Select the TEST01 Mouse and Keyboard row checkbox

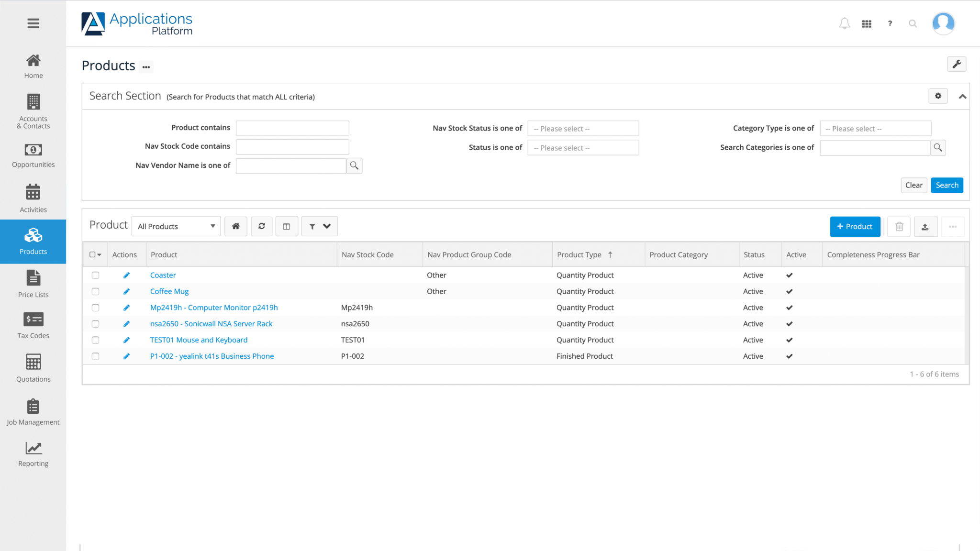pyautogui.click(x=95, y=340)
